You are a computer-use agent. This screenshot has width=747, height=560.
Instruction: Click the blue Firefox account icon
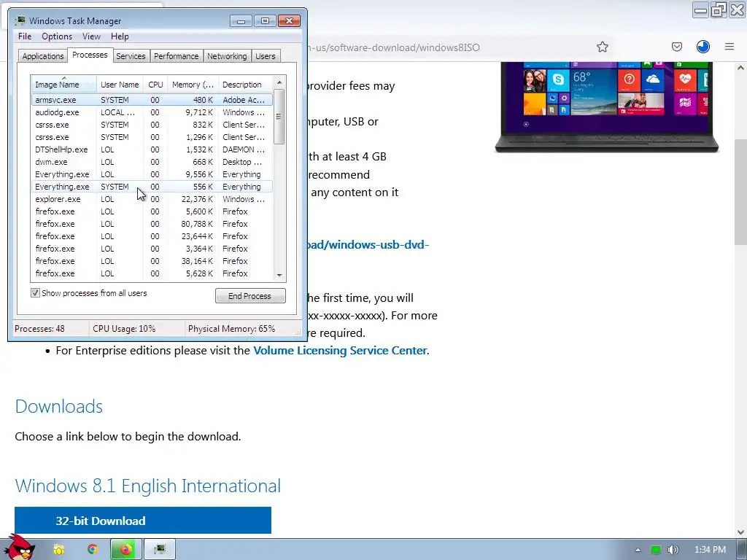[x=703, y=47]
